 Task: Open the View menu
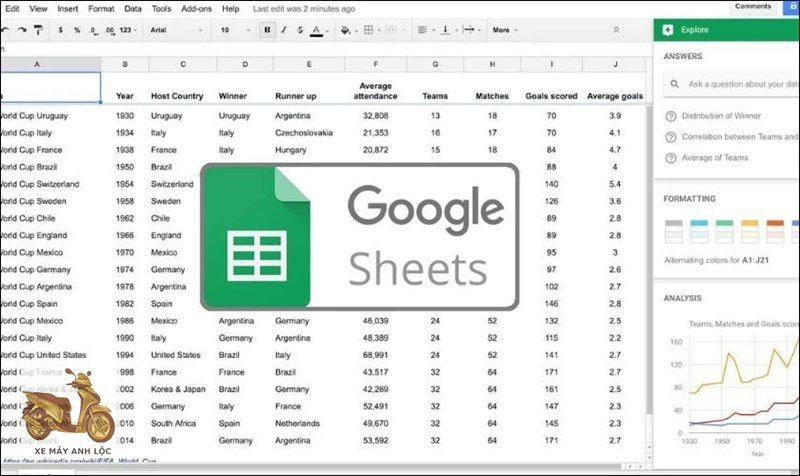[38, 9]
